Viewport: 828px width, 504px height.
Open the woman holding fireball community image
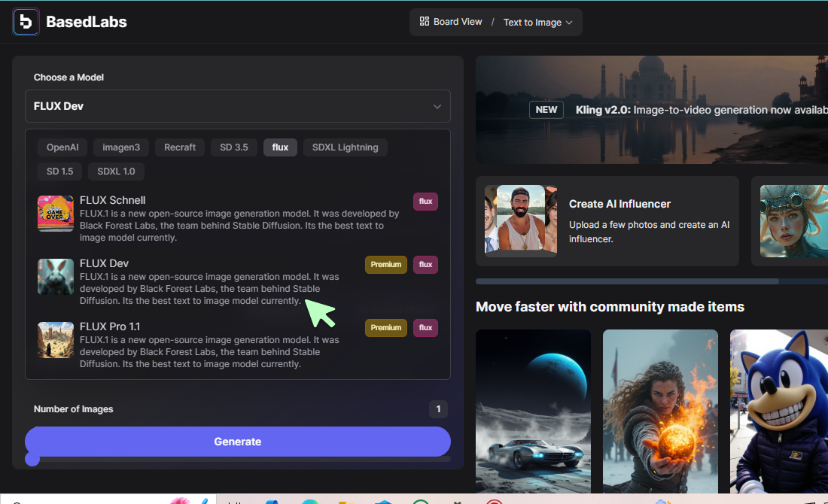[x=661, y=411]
